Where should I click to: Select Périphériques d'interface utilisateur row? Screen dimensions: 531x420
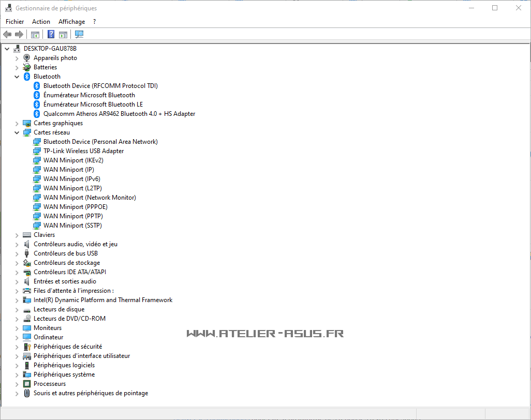pos(82,356)
